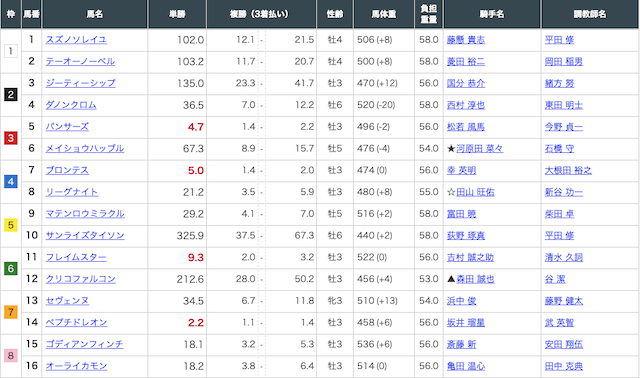Open trainer link 大根田 裕之
This screenshot has width=640, height=378.
568,170
